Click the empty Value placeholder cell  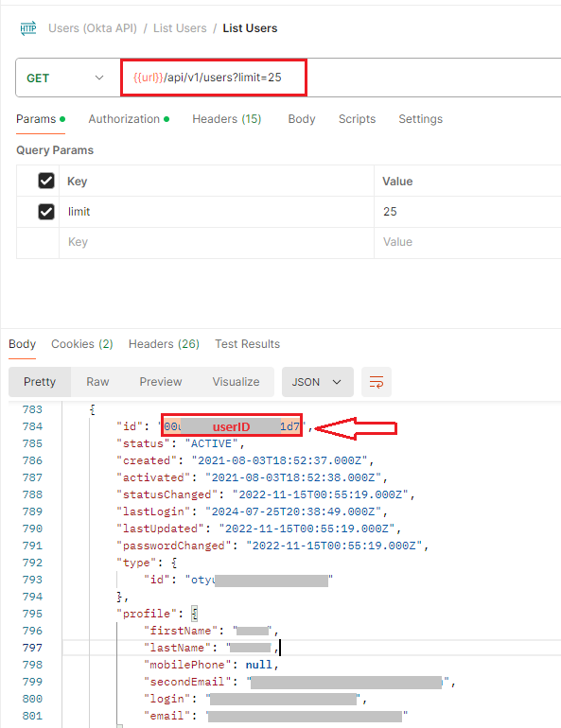point(467,242)
